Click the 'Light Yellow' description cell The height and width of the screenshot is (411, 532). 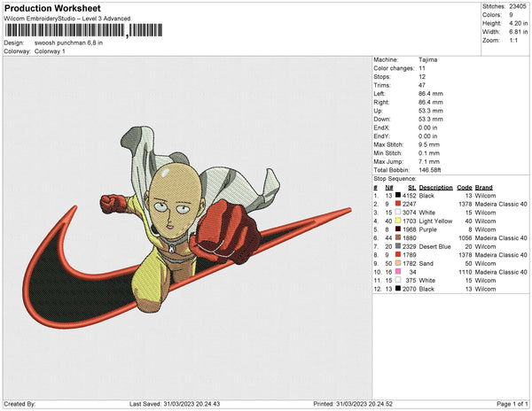(435, 221)
